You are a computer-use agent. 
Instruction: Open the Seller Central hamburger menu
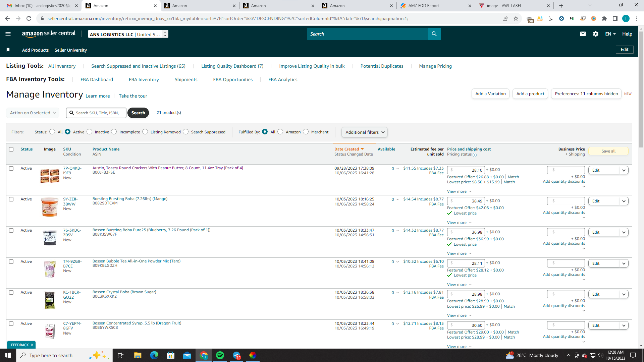coord(8,34)
